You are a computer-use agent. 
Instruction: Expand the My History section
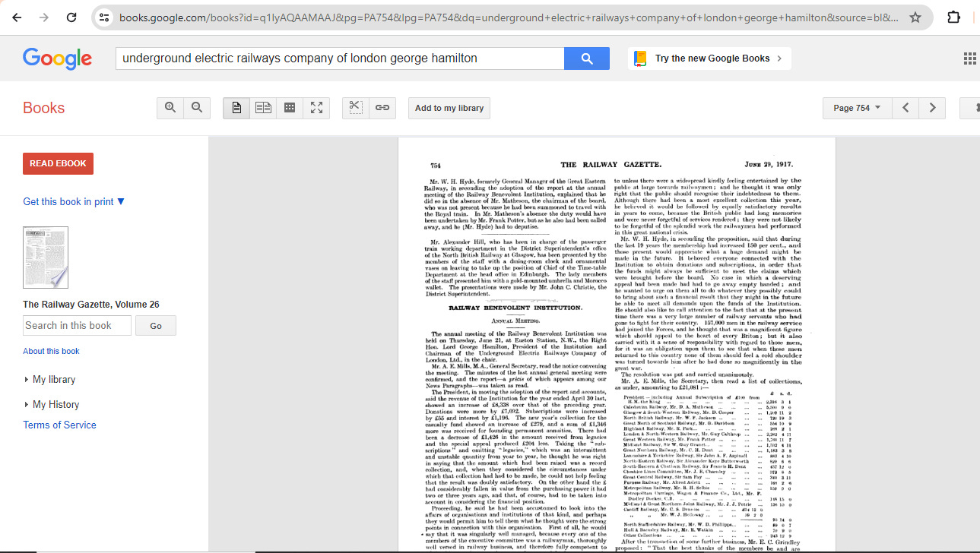[x=52, y=404]
